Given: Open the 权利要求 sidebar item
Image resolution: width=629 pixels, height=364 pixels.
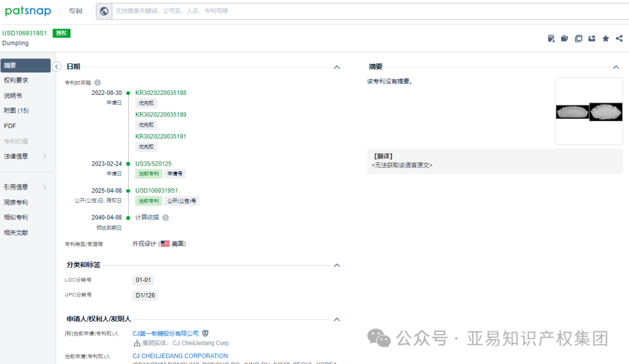Looking at the screenshot, I should pos(16,80).
